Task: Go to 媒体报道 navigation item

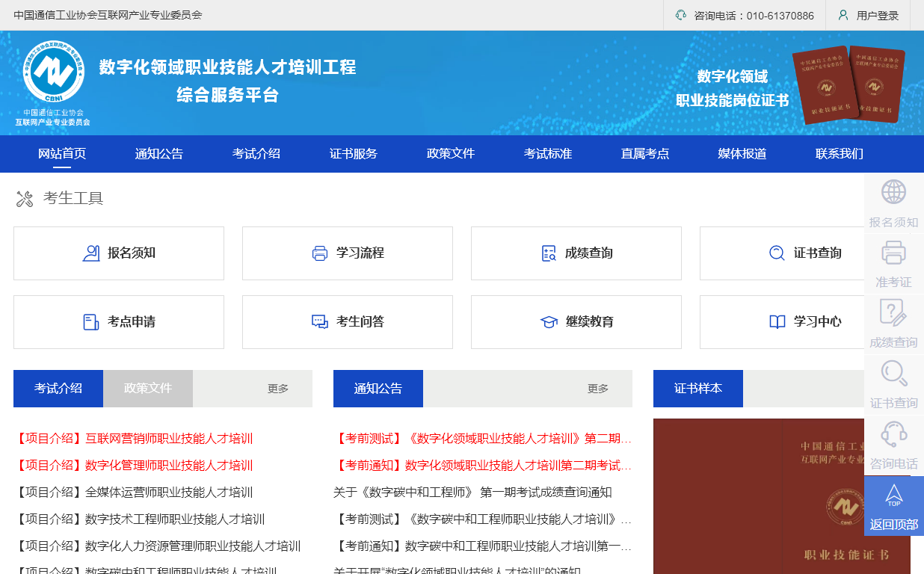Action: point(742,154)
